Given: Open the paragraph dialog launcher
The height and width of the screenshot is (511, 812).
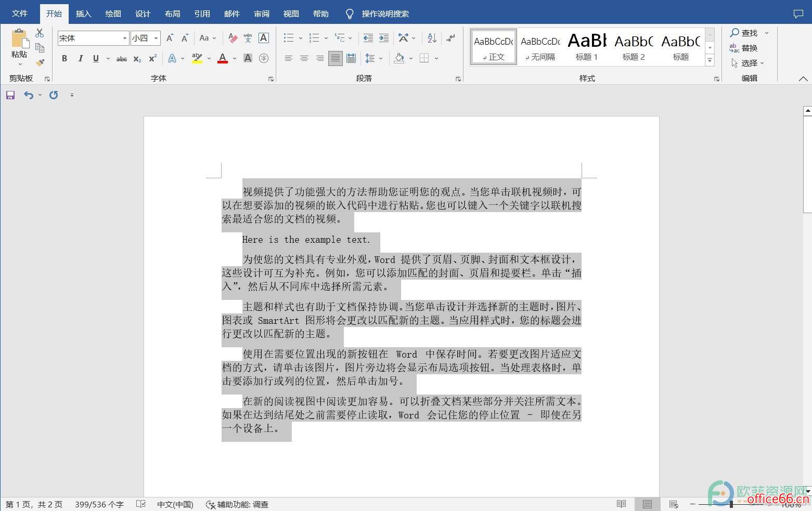Looking at the screenshot, I should click(458, 79).
